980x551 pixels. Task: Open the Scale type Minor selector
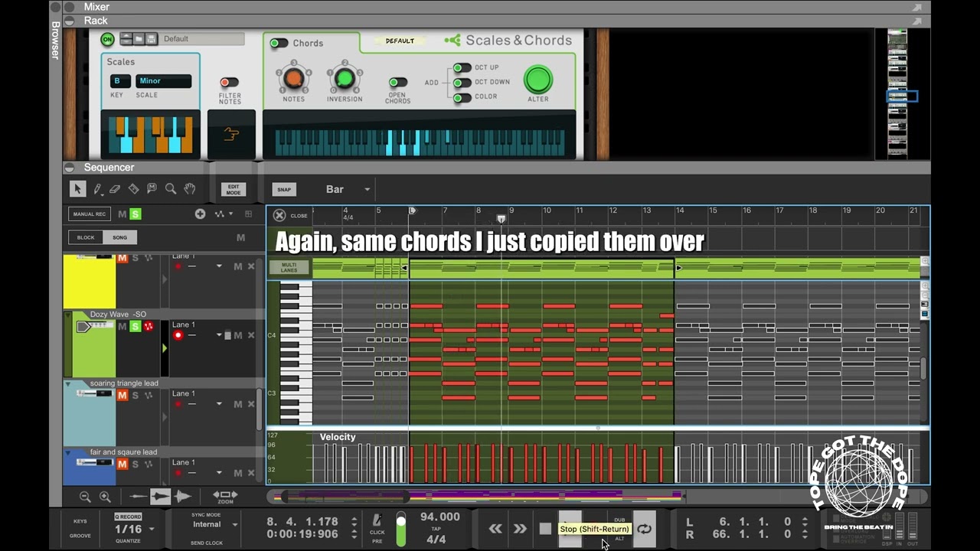click(x=163, y=81)
